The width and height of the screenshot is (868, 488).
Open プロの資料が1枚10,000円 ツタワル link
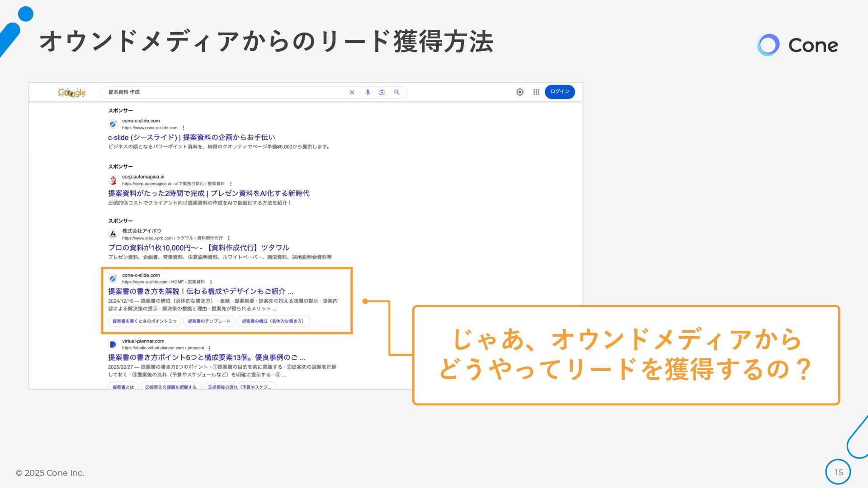point(198,248)
